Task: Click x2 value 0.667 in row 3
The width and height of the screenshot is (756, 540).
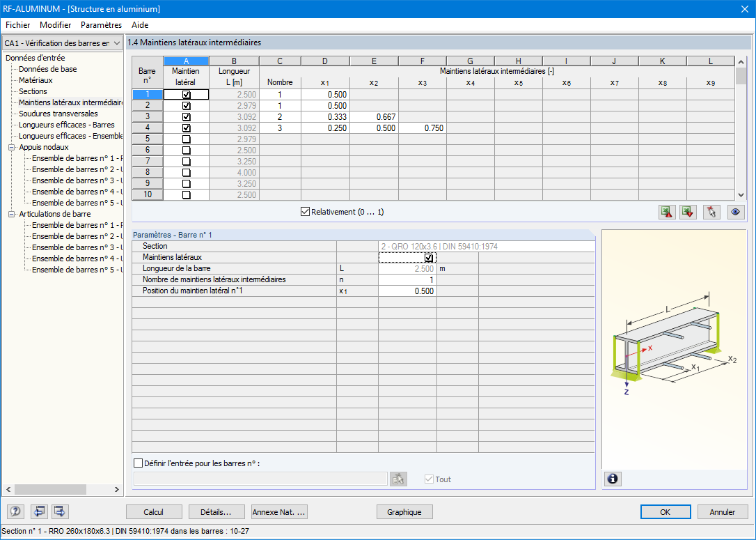Action: coord(374,117)
